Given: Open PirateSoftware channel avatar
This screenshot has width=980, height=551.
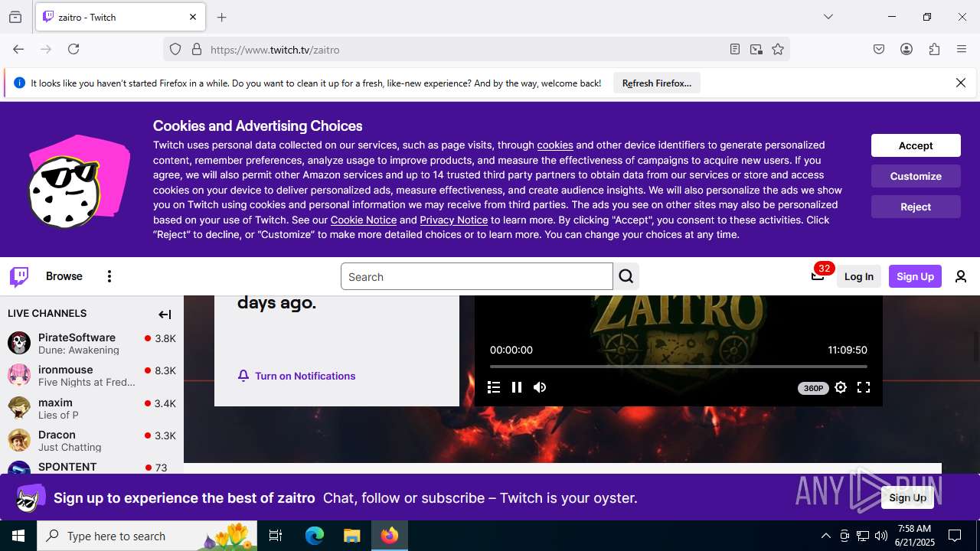Looking at the screenshot, I should point(19,343).
